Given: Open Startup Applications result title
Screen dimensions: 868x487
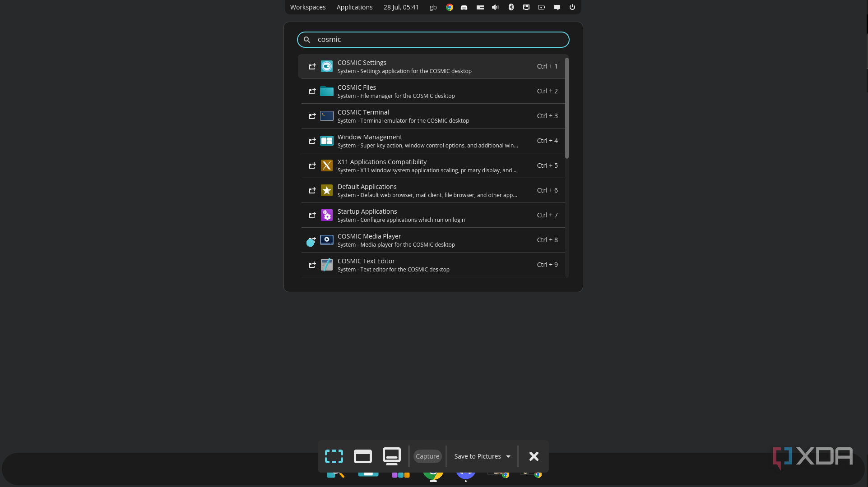Looking at the screenshot, I should 367,211.
